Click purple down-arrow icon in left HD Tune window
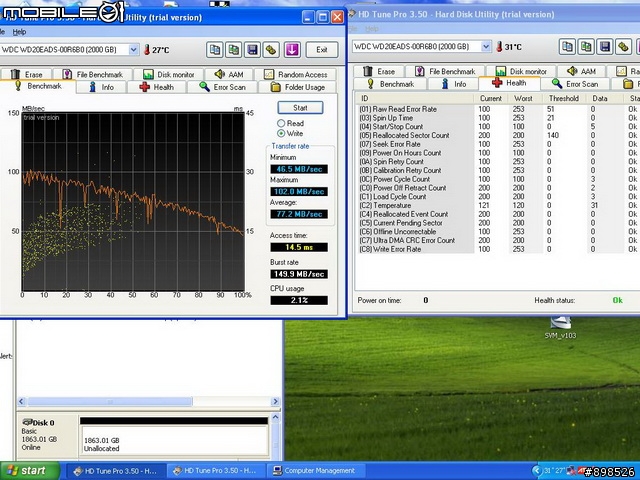Viewport: 640px width, 480px height. coord(292,50)
